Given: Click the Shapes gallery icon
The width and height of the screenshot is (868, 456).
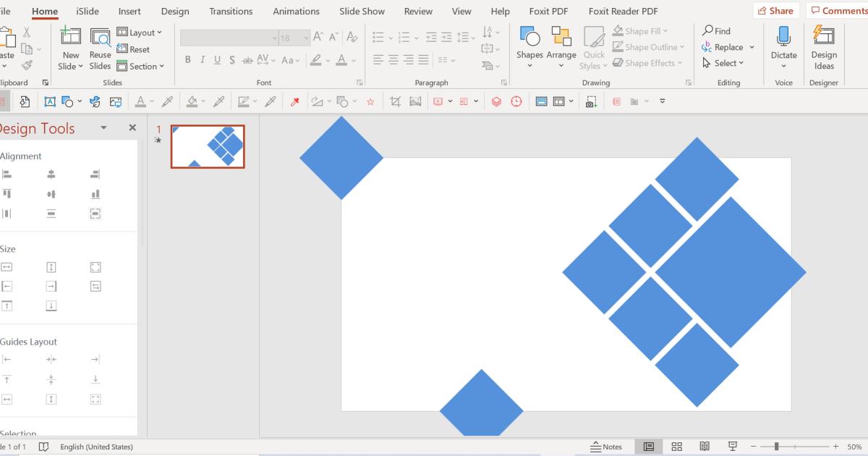Looking at the screenshot, I should tap(529, 38).
